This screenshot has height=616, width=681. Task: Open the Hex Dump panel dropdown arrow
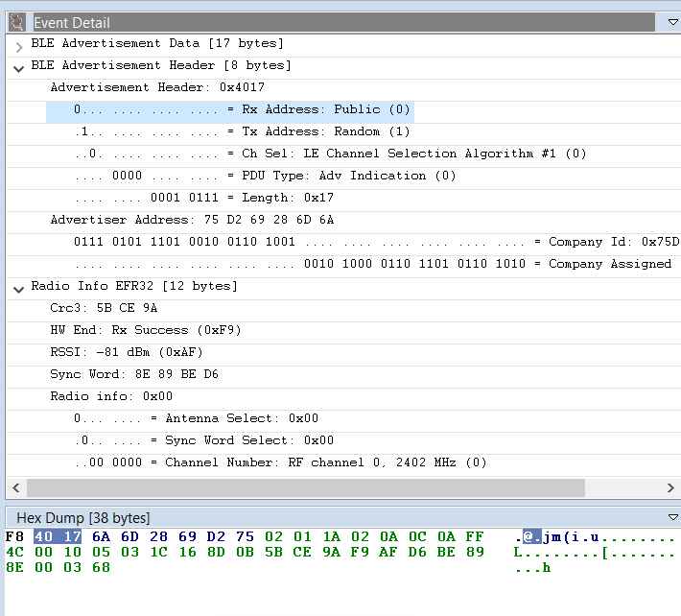[x=671, y=517]
